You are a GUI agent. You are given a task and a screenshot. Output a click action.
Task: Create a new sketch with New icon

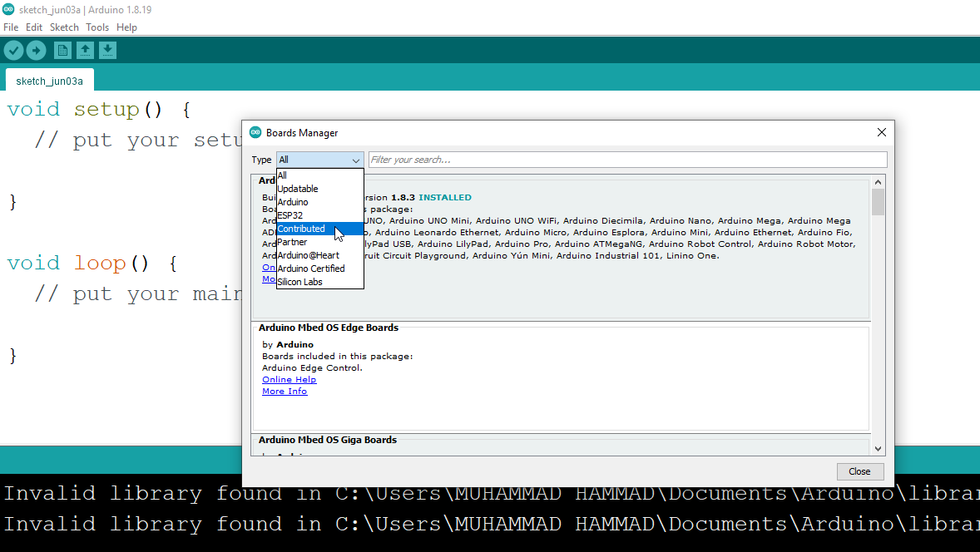click(x=62, y=51)
